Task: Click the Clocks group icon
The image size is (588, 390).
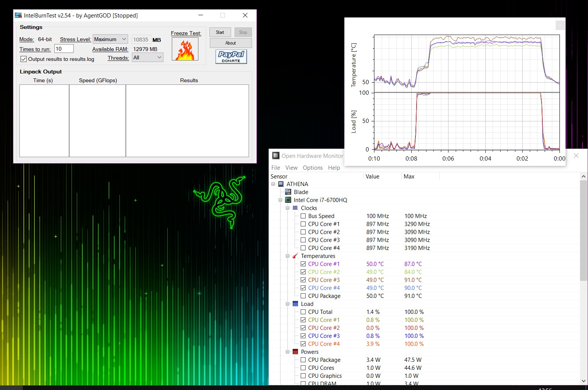Action: [x=295, y=208]
